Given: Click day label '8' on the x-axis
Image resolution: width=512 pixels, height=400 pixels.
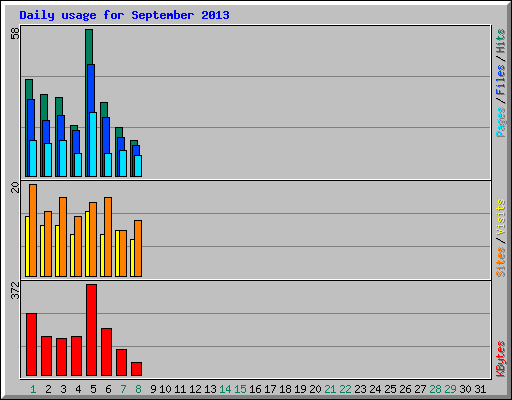Looking at the screenshot, I should coord(138,389).
